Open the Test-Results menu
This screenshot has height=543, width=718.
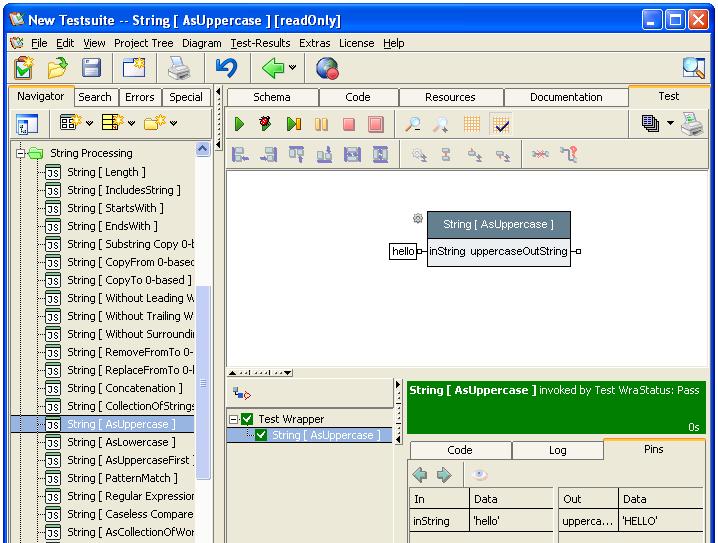click(x=260, y=43)
